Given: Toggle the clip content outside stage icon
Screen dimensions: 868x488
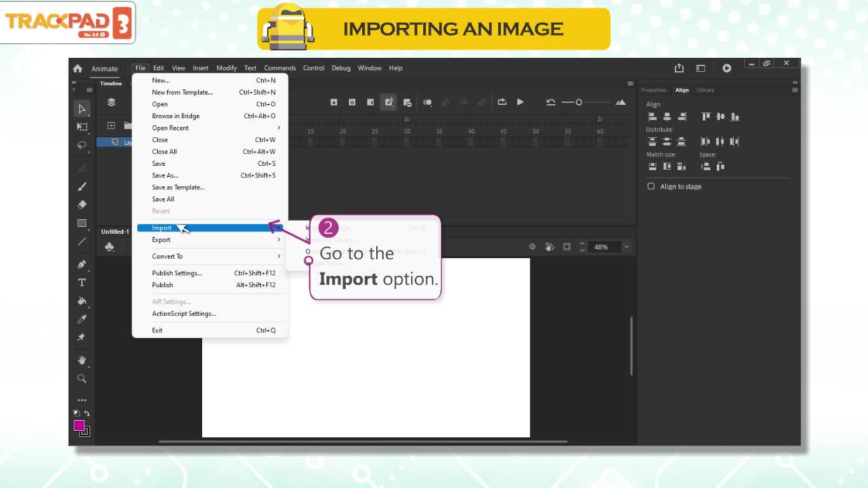Looking at the screenshot, I should pyautogui.click(x=567, y=247).
